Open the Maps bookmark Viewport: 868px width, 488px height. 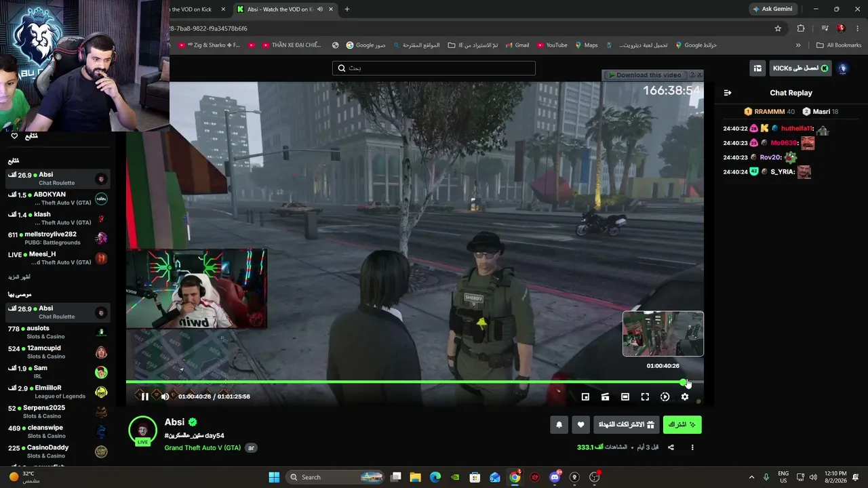(x=587, y=45)
